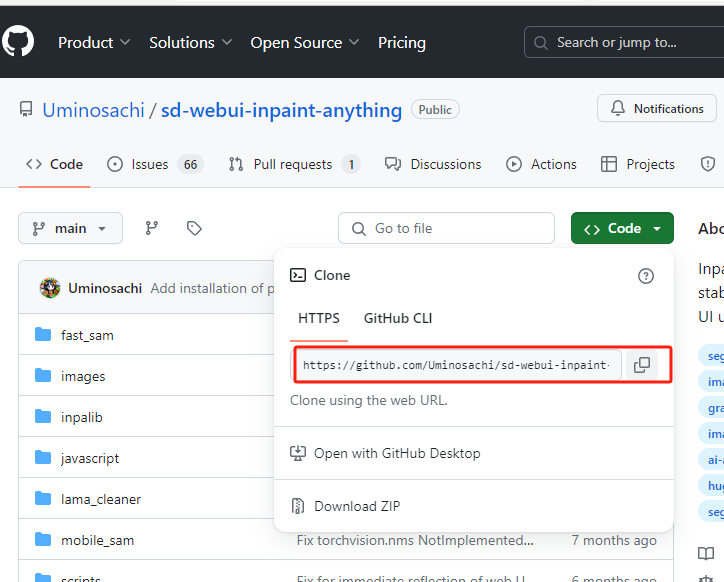
Task: Open the images folder
Action: [x=83, y=376]
